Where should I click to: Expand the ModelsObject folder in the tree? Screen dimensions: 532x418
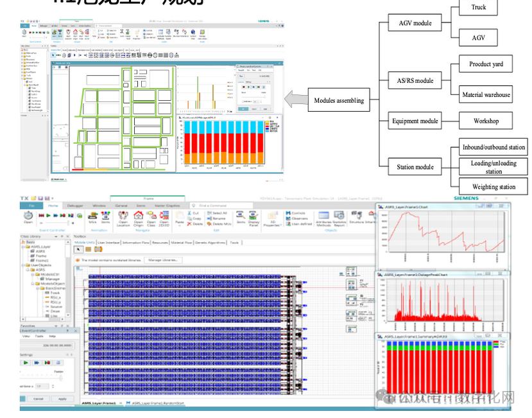(x=34, y=283)
